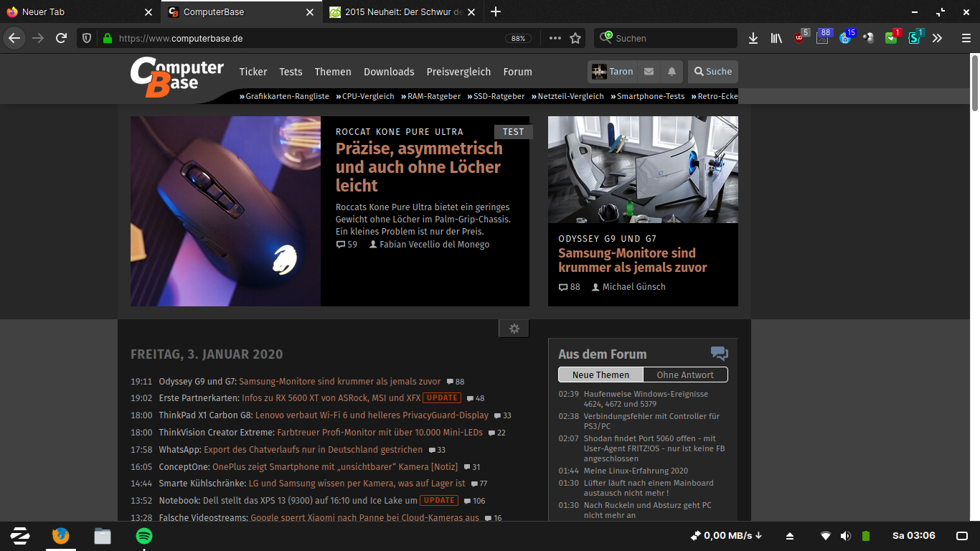Open the extension icon with badge 88
The height and width of the screenshot is (551, 980).
(824, 37)
